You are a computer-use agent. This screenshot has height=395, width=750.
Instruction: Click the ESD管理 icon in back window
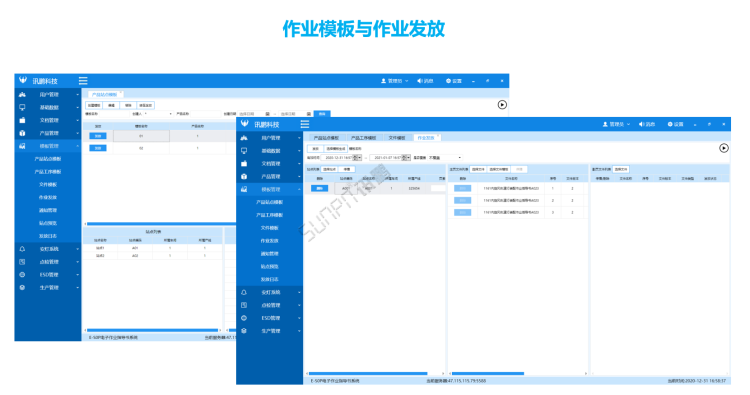22,275
